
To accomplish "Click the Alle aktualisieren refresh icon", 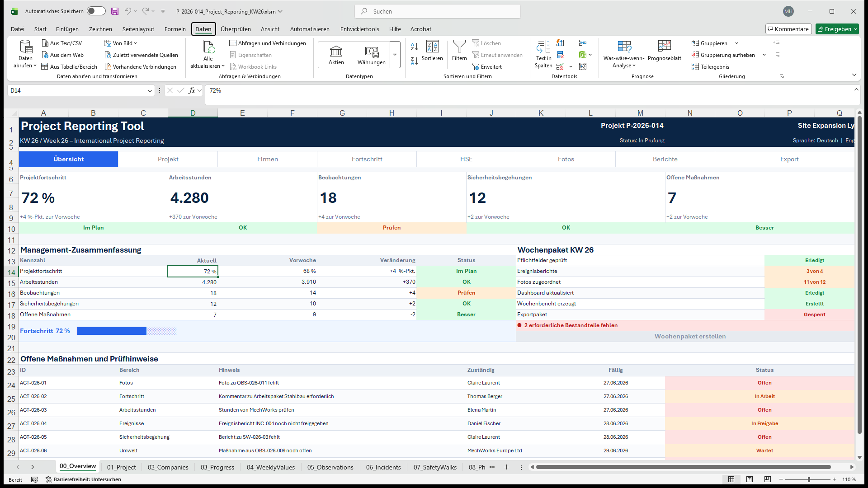I will [x=208, y=47].
